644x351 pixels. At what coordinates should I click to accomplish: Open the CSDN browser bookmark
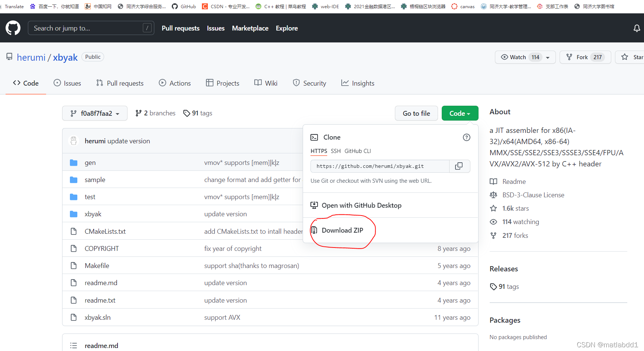pos(226,6)
